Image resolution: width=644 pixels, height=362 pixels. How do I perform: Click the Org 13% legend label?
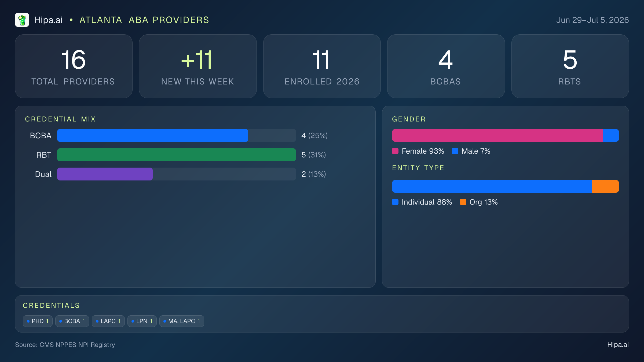[484, 202]
